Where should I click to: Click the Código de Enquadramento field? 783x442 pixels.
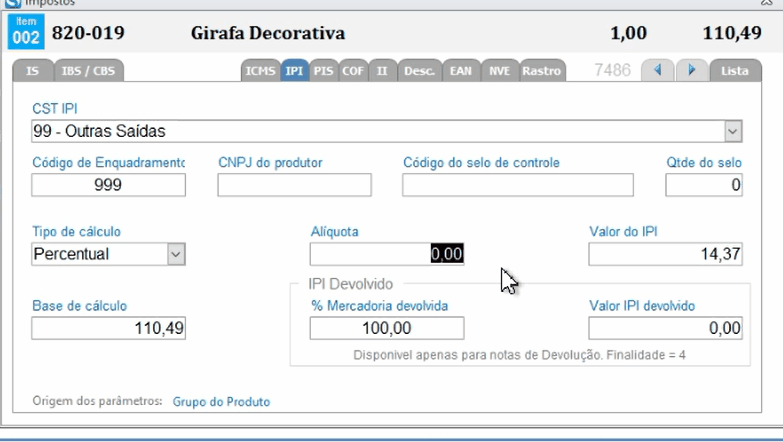click(x=108, y=185)
